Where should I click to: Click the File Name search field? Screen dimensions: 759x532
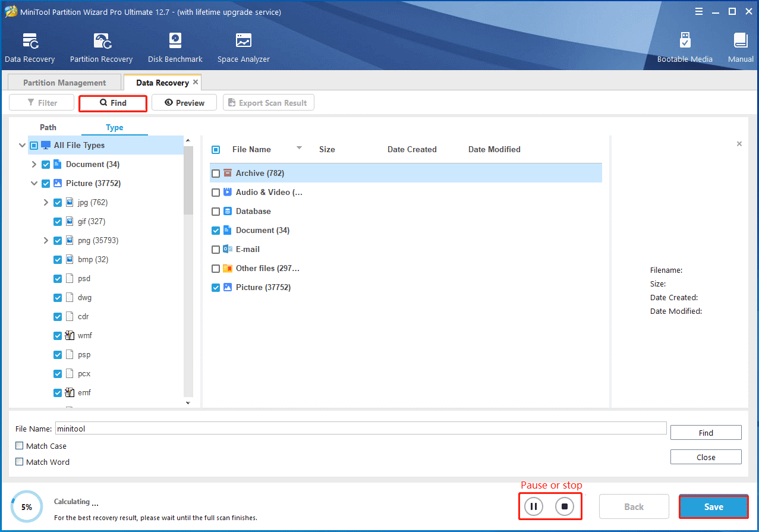pyautogui.click(x=361, y=428)
